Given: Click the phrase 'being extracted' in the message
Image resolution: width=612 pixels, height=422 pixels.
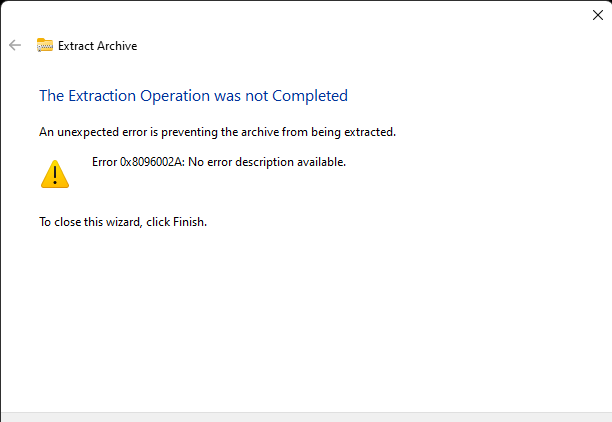Looking at the screenshot, I should [x=353, y=132].
